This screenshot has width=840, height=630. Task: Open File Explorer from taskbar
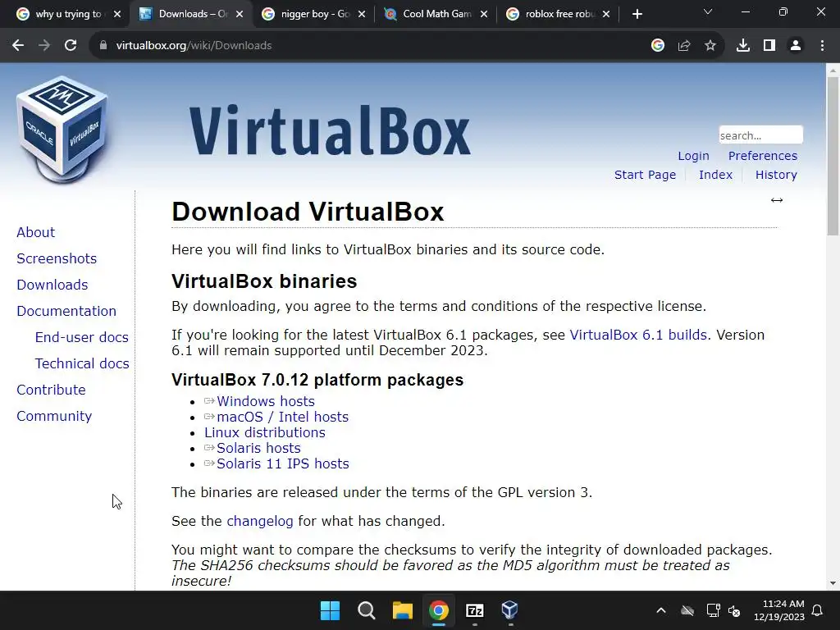point(402,610)
